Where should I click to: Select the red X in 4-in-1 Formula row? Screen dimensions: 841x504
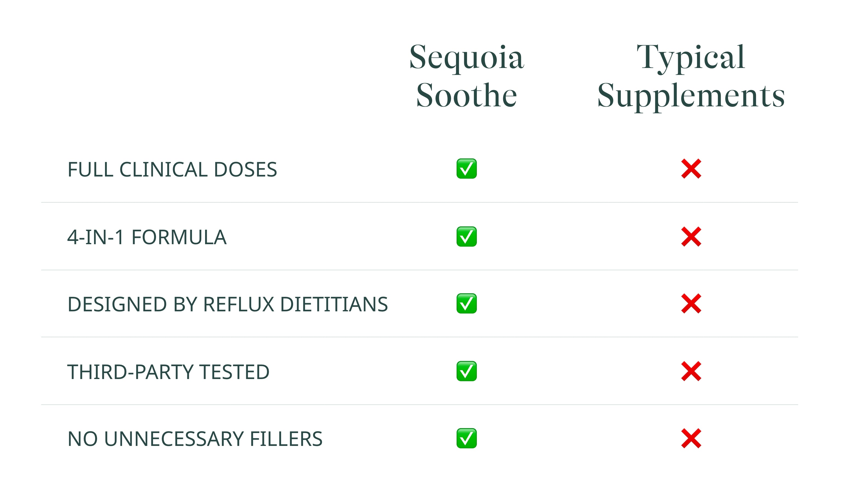(x=691, y=236)
